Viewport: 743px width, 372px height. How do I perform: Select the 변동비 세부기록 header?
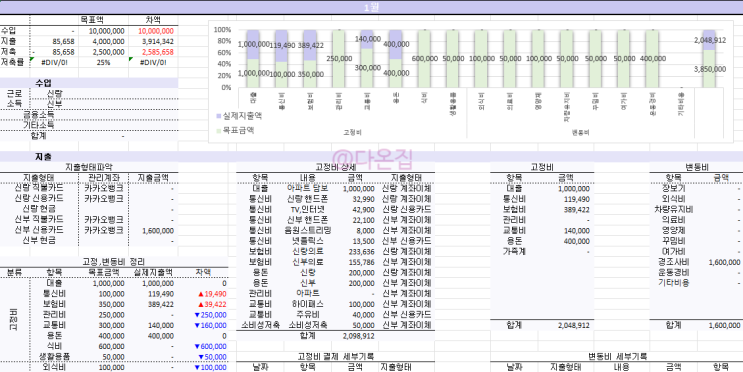click(x=617, y=356)
